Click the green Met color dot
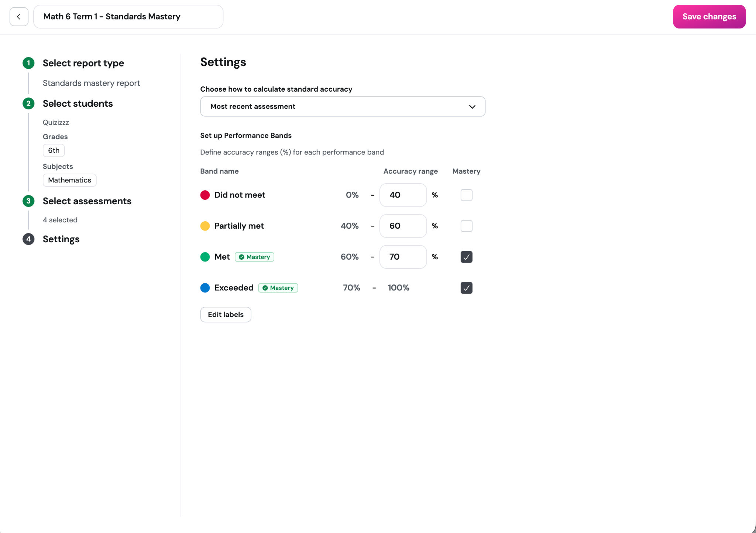Viewport: 756px width, 533px height. pos(205,257)
